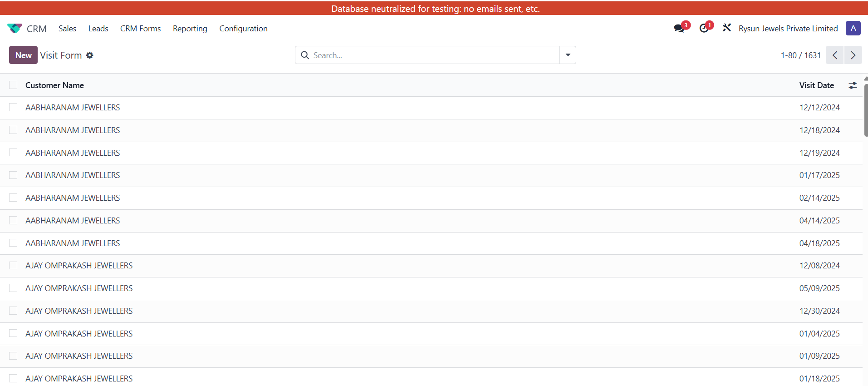This screenshot has width=868, height=386.
Task: Open the messages chat icon
Action: 679,28
